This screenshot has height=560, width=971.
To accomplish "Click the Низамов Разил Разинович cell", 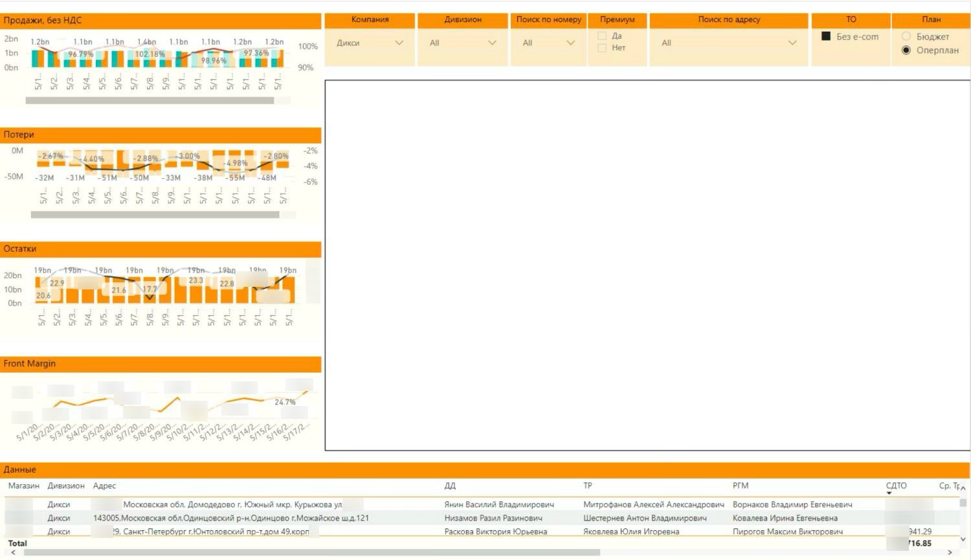I will 493,518.
